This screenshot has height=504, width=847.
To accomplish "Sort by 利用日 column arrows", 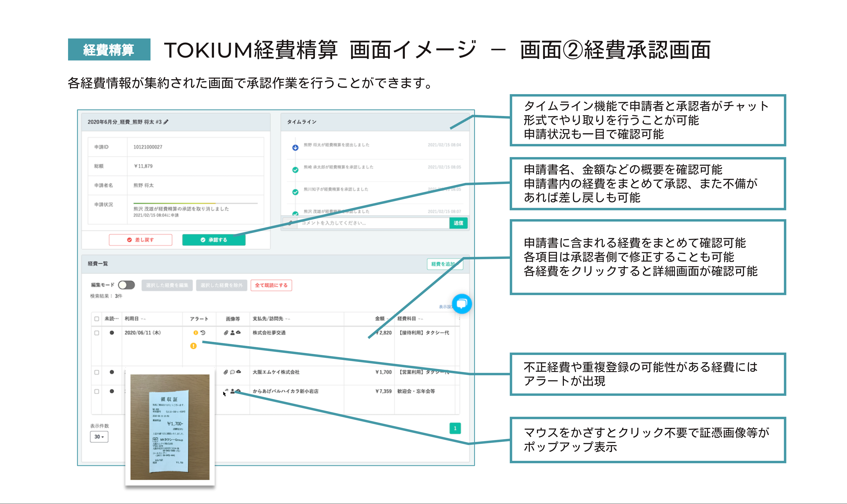I will point(143,319).
